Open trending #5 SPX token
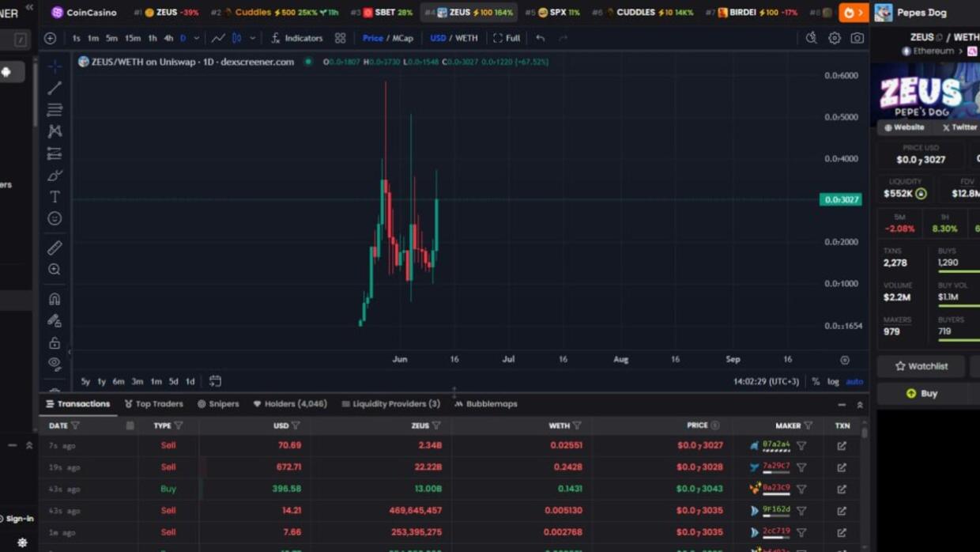This screenshot has height=552, width=980. (x=552, y=13)
